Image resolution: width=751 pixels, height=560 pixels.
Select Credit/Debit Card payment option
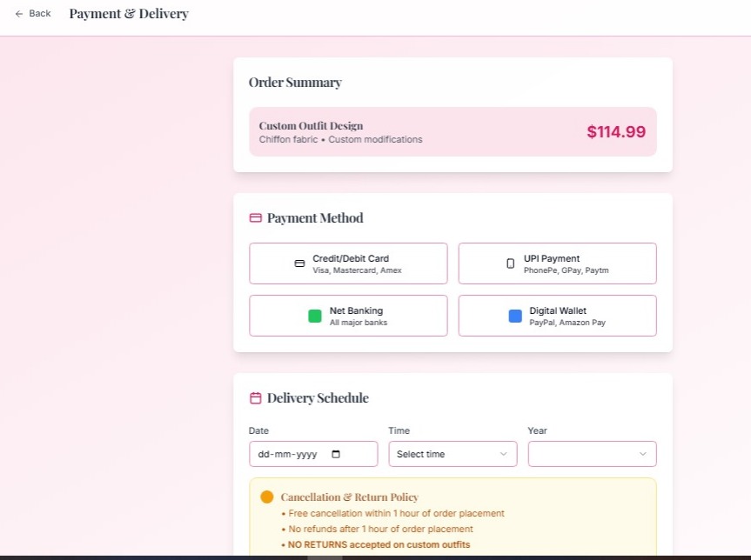pos(348,263)
